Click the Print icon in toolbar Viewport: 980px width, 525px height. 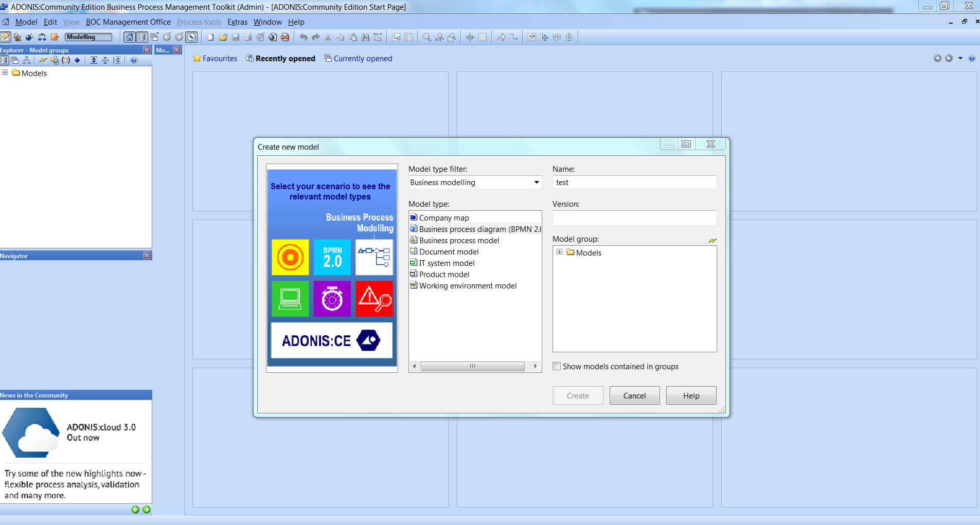click(x=248, y=37)
